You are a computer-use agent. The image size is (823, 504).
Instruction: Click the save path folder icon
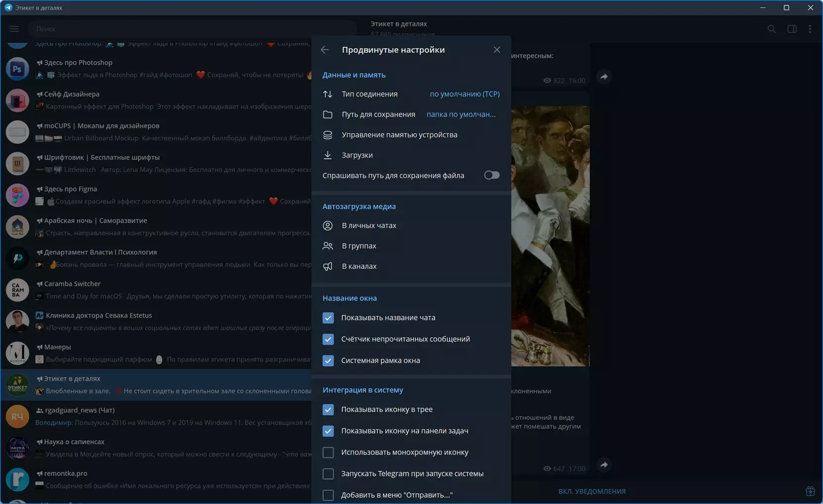[x=328, y=114]
